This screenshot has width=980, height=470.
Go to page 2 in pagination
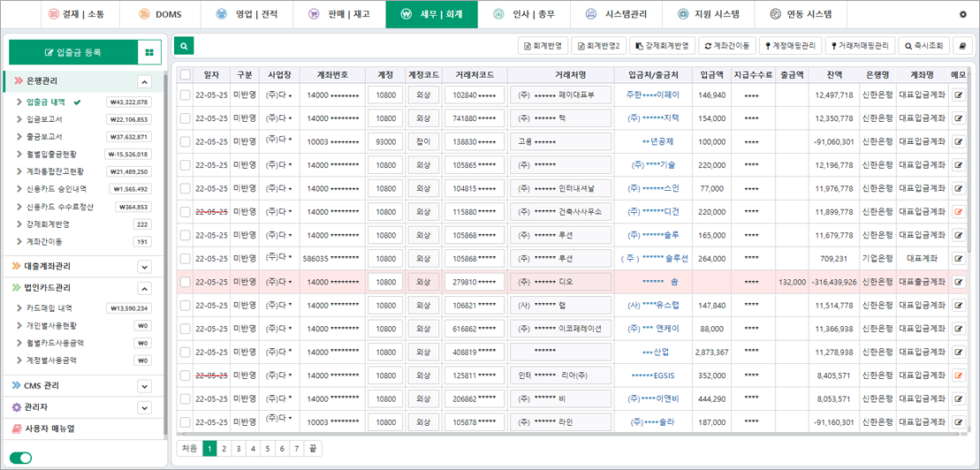(224, 448)
